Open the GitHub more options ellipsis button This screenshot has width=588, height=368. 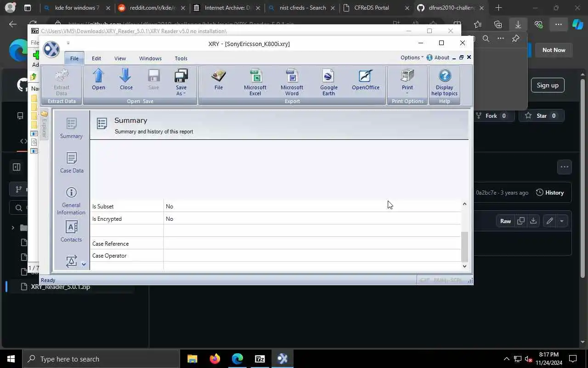coord(565,167)
